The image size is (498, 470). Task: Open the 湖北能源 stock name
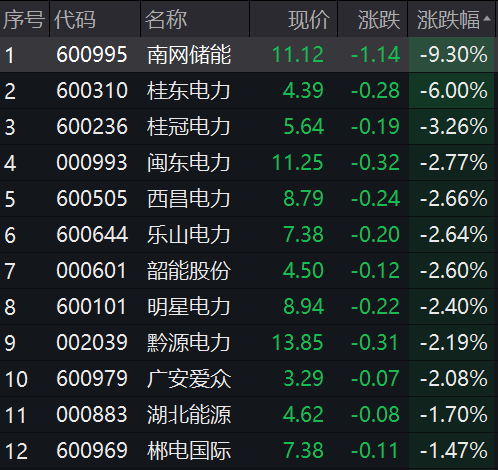188,415
